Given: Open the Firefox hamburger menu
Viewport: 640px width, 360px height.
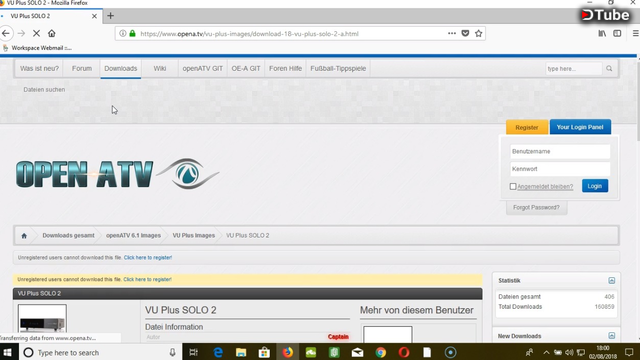Looking at the screenshot, I should coord(636,33).
